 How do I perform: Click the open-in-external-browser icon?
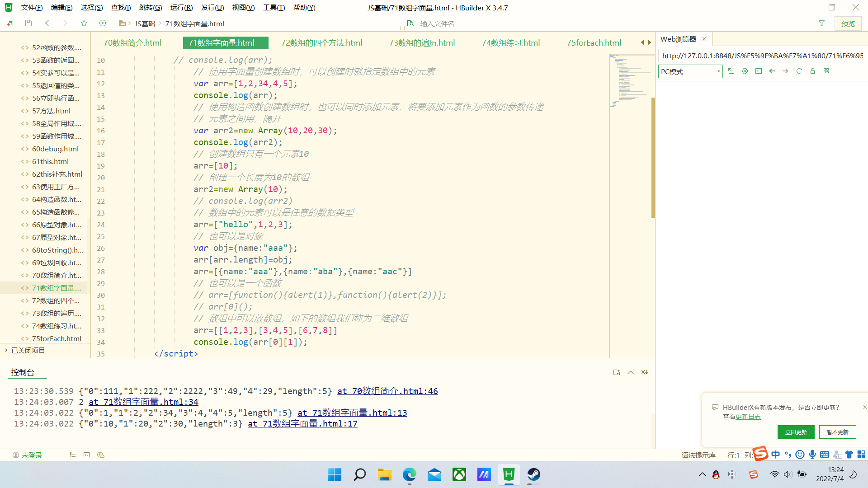click(x=731, y=71)
